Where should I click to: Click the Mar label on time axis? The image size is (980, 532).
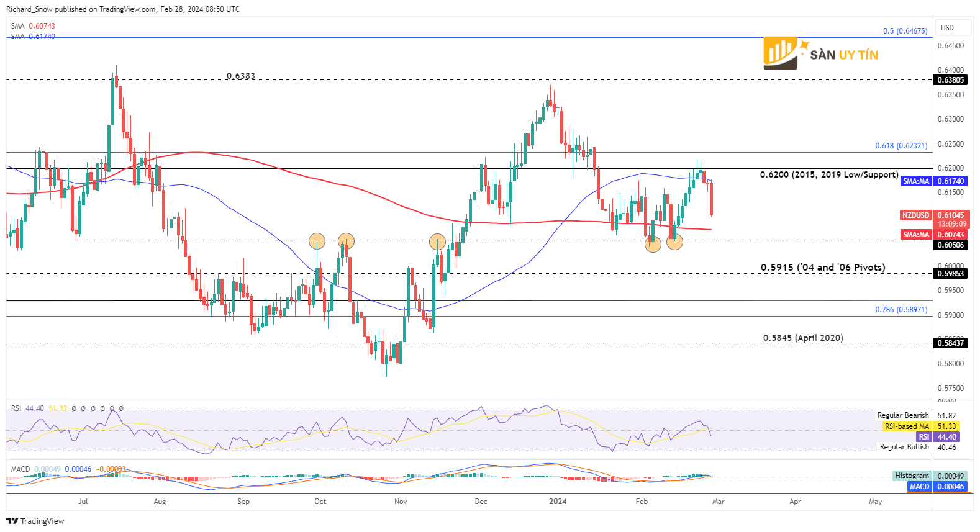click(x=718, y=502)
